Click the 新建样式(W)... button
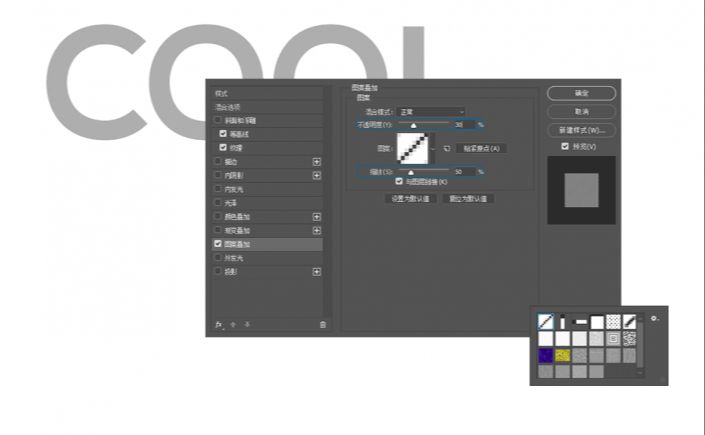 (x=581, y=130)
